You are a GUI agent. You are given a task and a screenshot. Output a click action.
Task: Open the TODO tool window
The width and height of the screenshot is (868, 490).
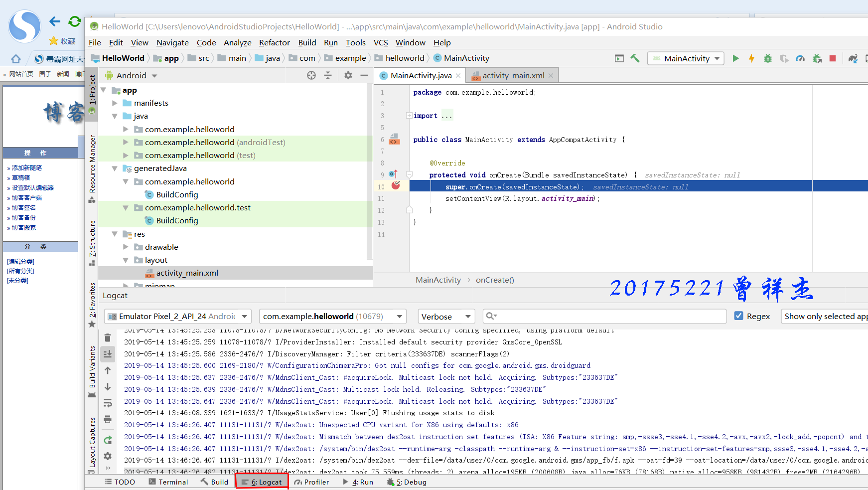coord(120,482)
